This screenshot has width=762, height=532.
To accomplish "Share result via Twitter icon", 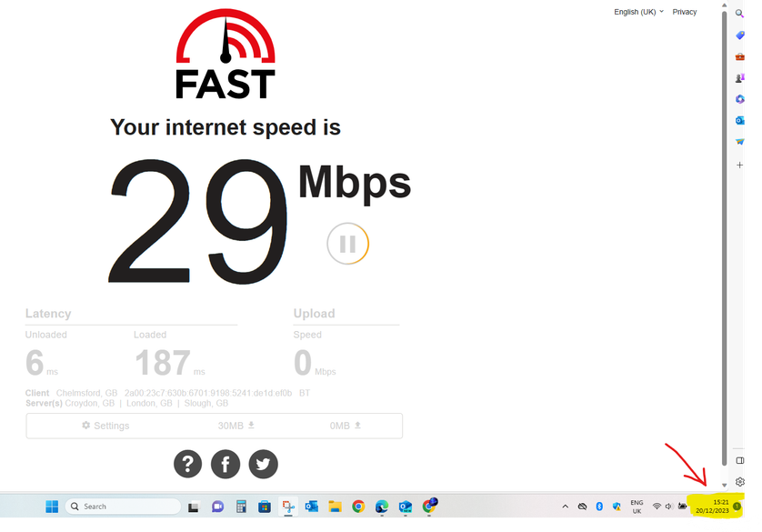I will pyautogui.click(x=264, y=464).
